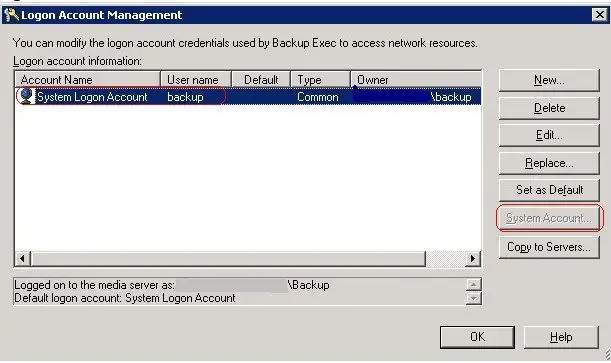Click the 'Common' type cell
This screenshot has height=363, width=611.
click(318, 97)
